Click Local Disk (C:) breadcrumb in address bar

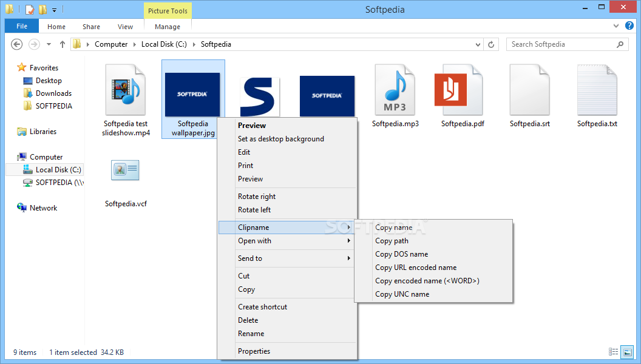click(164, 44)
